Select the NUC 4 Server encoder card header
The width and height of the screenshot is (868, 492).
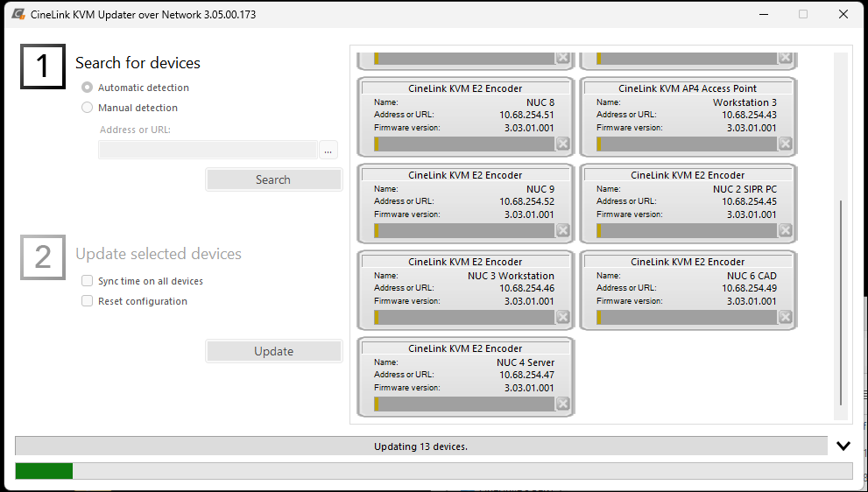click(x=465, y=348)
